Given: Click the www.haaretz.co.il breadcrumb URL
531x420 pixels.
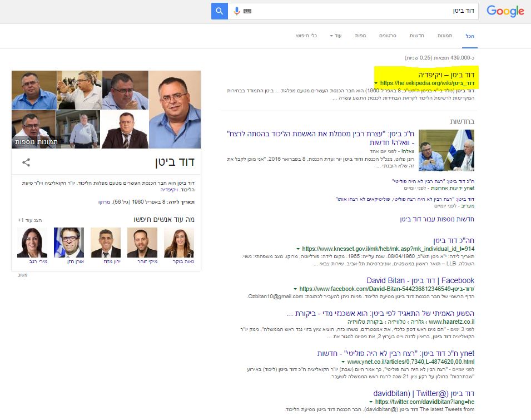Looking at the screenshot, I should pos(451,322).
